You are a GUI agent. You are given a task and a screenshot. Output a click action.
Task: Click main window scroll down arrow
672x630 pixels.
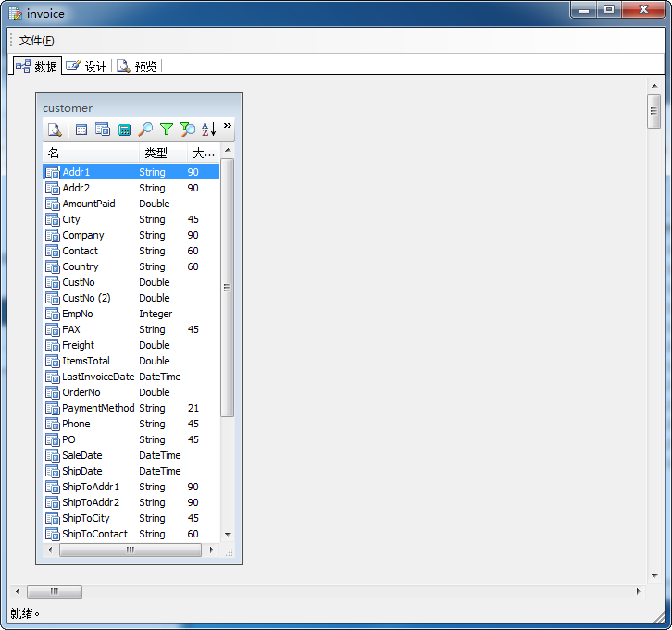pyautogui.click(x=654, y=576)
